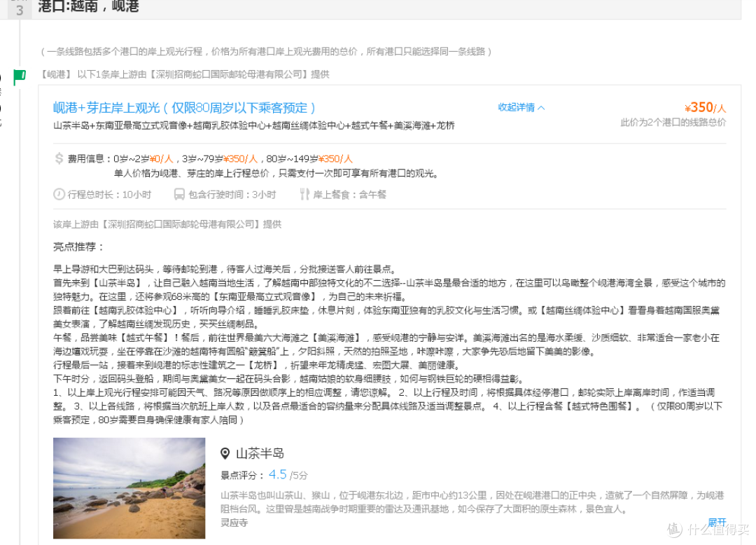Expand the 山茶半岛 description with 展开
This screenshot has width=756, height=545.
pyautogui.click(x=717, y=522)
